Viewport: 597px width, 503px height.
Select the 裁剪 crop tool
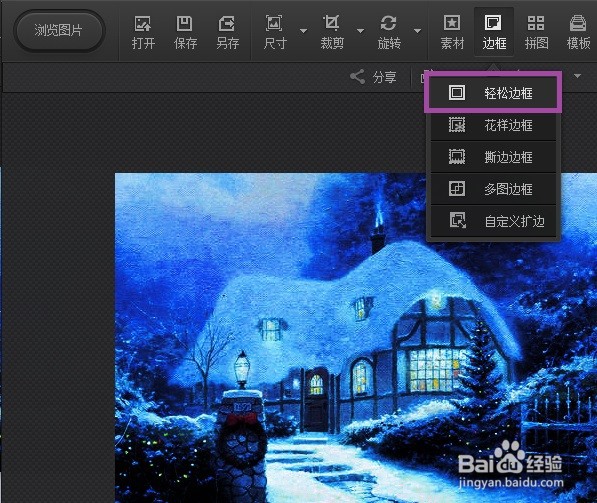point(332,33)
